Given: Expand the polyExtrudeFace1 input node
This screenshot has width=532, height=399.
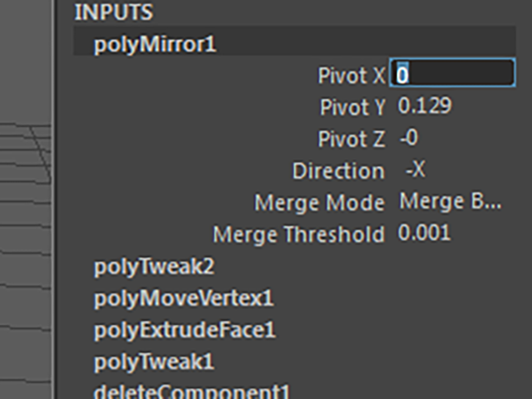Looking at the screenshot, I should coord(185,331).
